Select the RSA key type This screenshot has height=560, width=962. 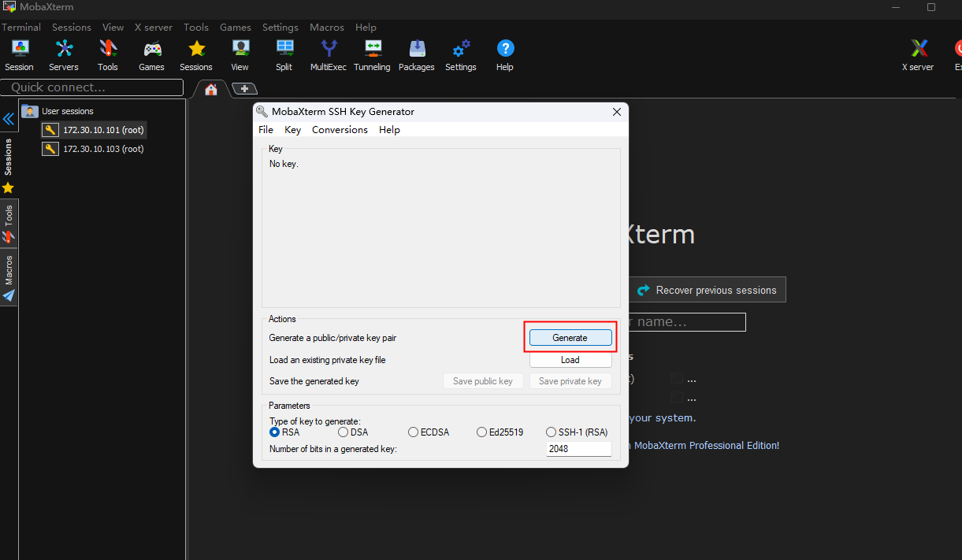pyautogui.click(x=284, y=432)
